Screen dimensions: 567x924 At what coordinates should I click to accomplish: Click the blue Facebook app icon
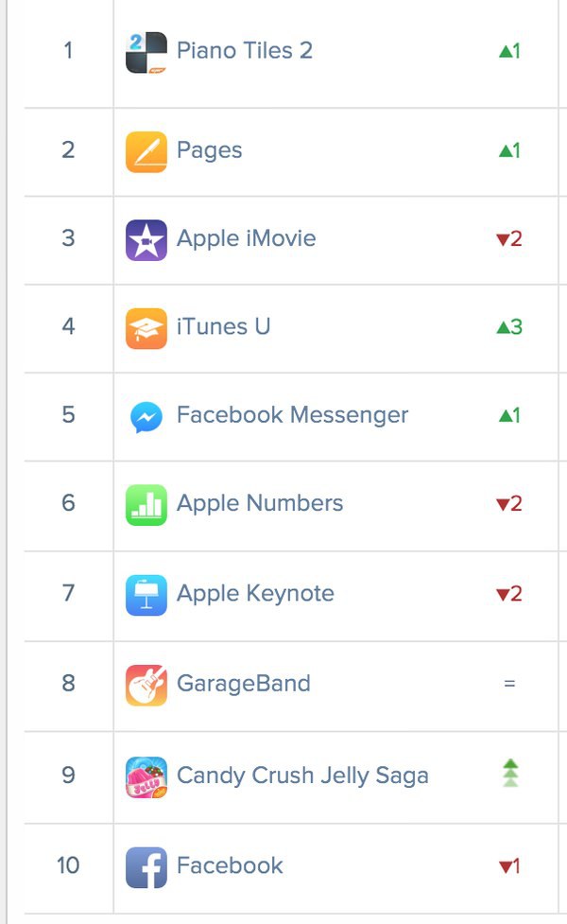(146, 866)
